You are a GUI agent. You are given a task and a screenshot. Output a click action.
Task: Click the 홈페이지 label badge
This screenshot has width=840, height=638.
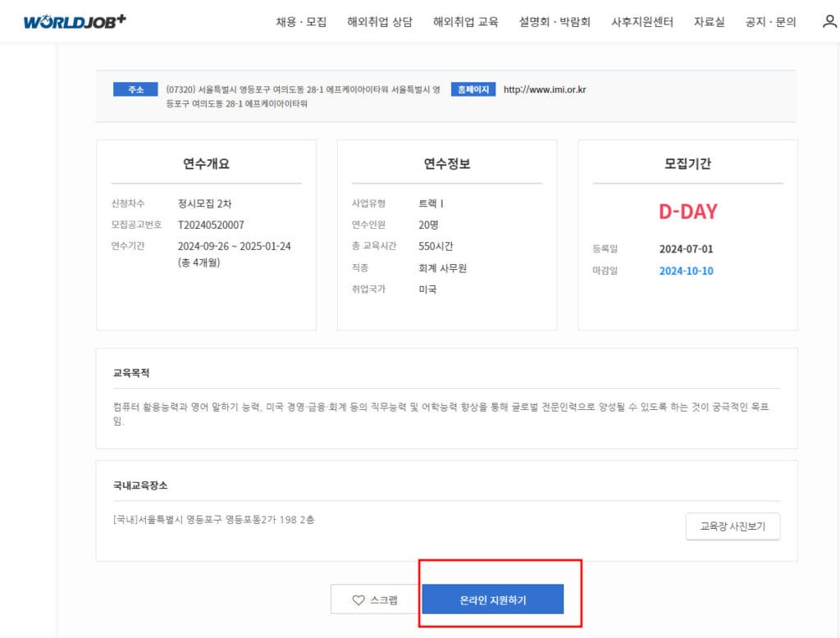(x=472, y=89)
